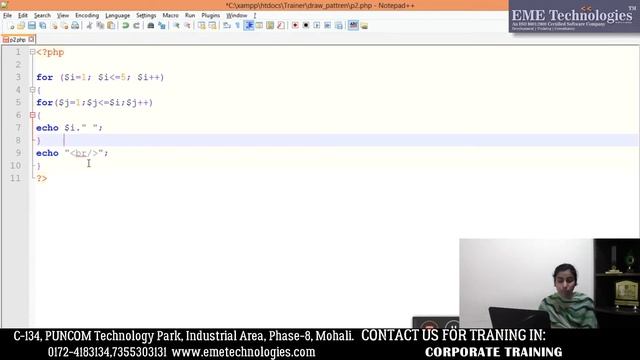This screenshot has height=360, width=640.
Task: Open Find with the binoculars icon
Action: pyautogui.click(x=151, y=26)
